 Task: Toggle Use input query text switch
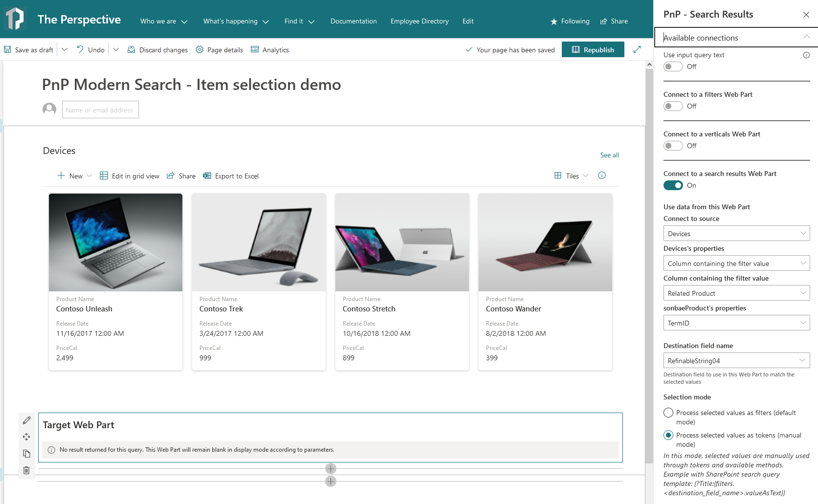click(673, 66)
